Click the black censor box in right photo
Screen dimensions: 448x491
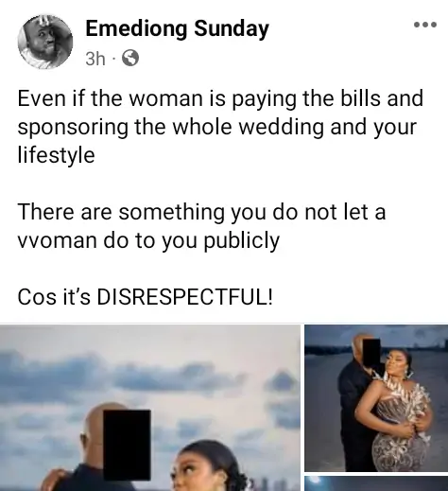coord(371,353)
